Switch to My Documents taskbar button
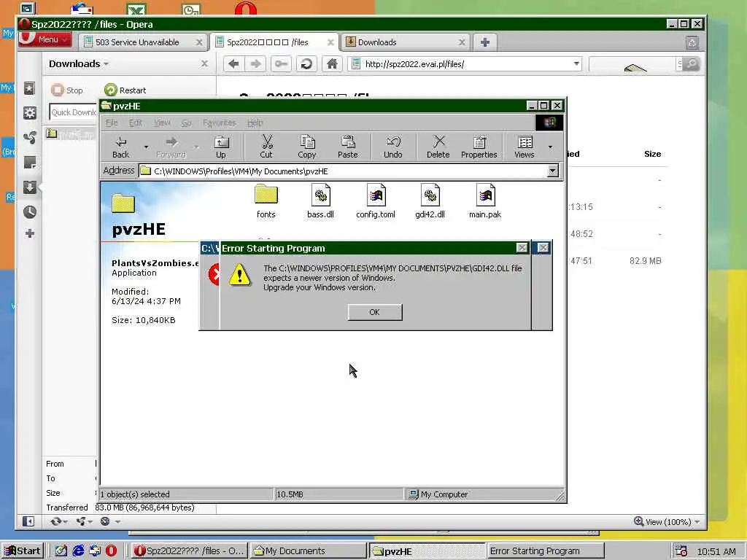This screenshot has height=560, width=747. pyautogui.click(x=308, y=551)
